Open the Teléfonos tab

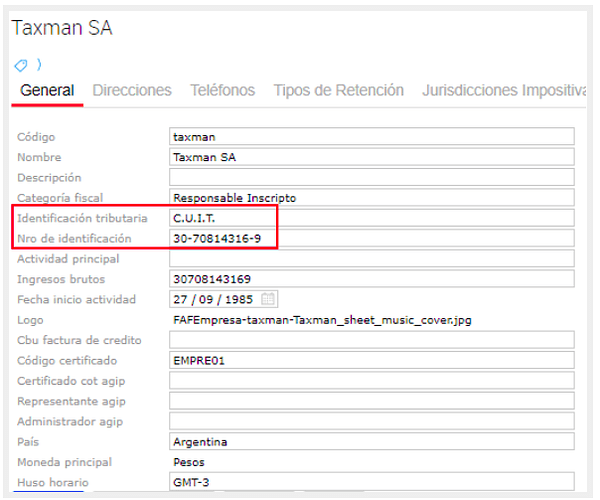(223, 90)
